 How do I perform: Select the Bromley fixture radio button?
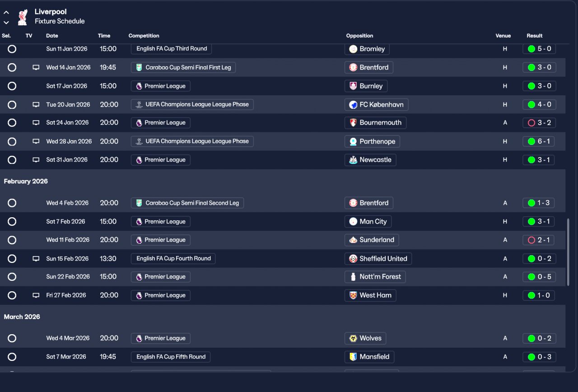pos(12,49)
